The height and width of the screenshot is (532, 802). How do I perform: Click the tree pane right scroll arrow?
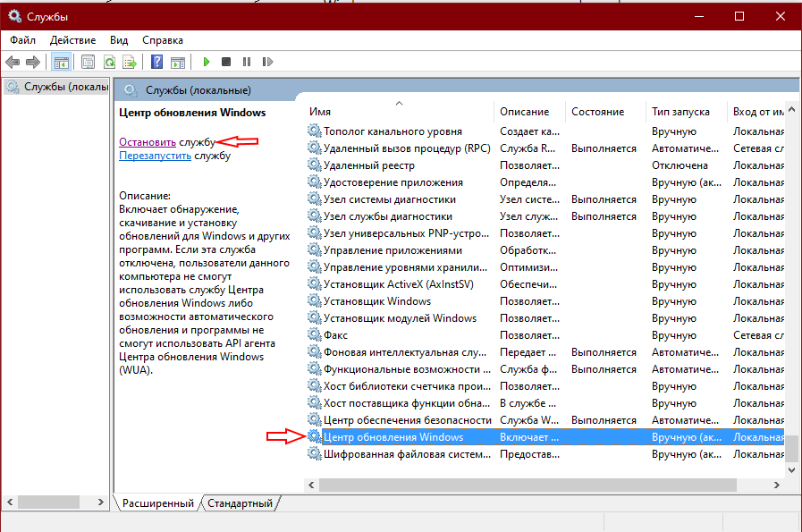coord(101,502)
